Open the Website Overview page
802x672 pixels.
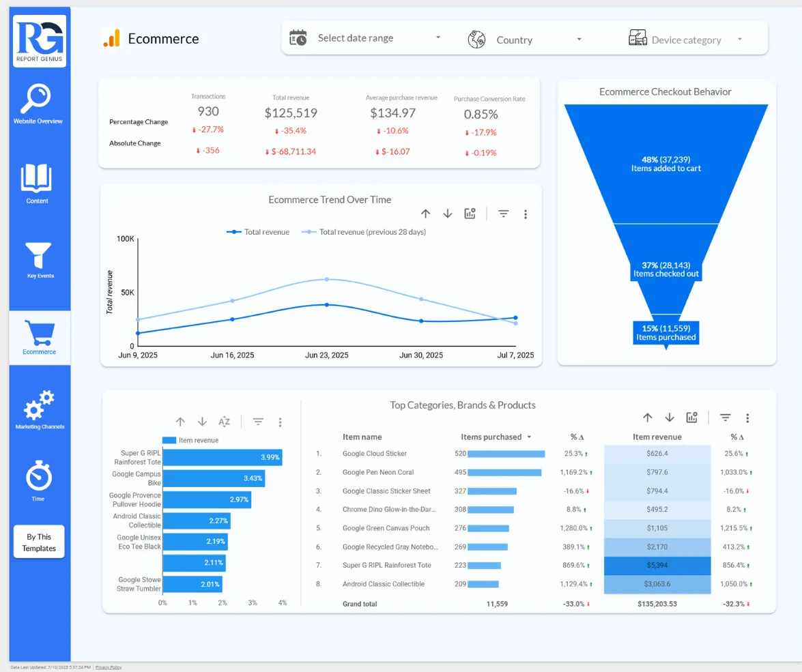click(x=38, y=121)
